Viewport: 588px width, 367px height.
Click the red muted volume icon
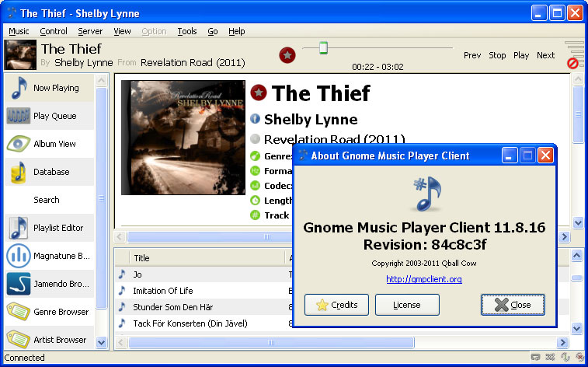pos(572,64)
